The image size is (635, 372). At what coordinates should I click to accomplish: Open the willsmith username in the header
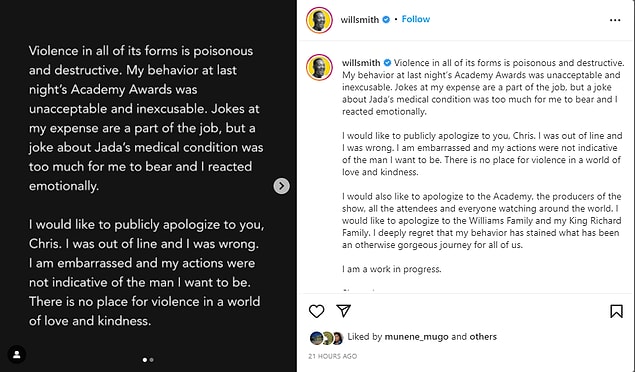(x=360, y=20)
